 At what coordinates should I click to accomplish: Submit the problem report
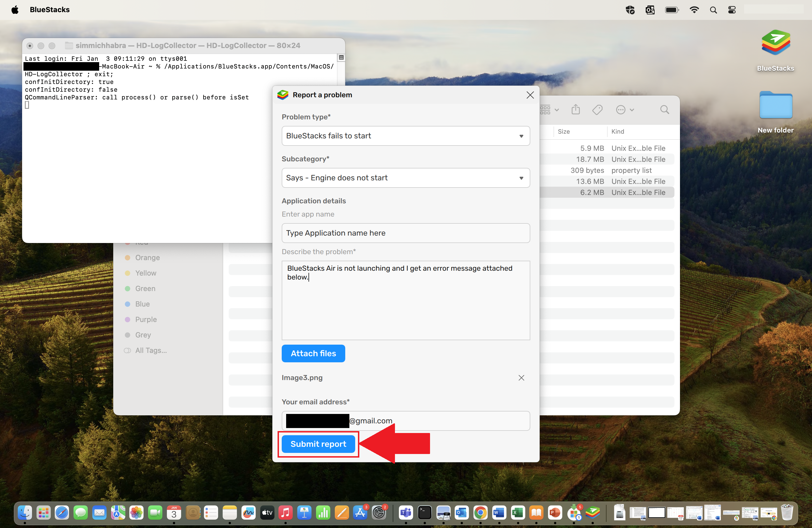click(x=318, y=444)
